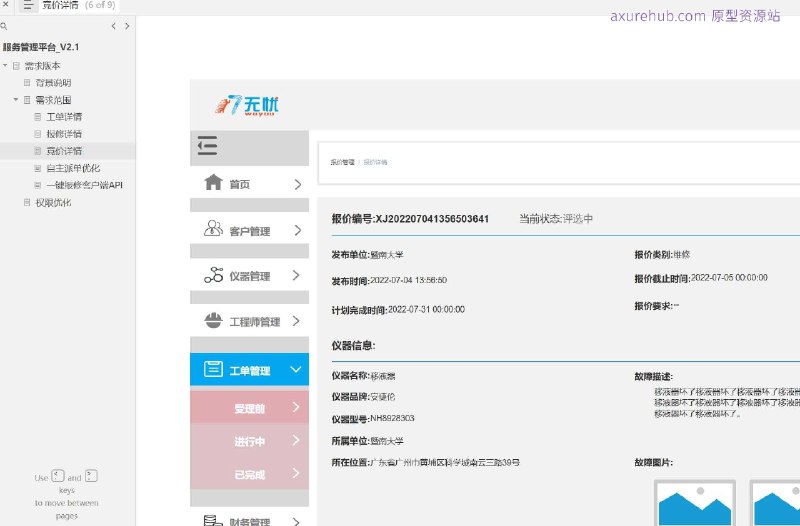Viewport: 800px width, 526px height.
Task: Open the 进行中 submenu item
Action: [x=249, y=441]
